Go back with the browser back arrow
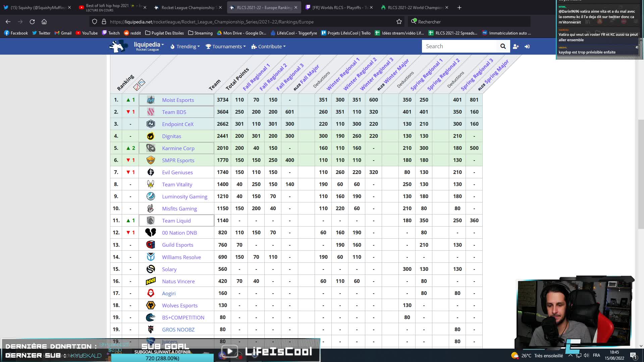 [8, 22]
